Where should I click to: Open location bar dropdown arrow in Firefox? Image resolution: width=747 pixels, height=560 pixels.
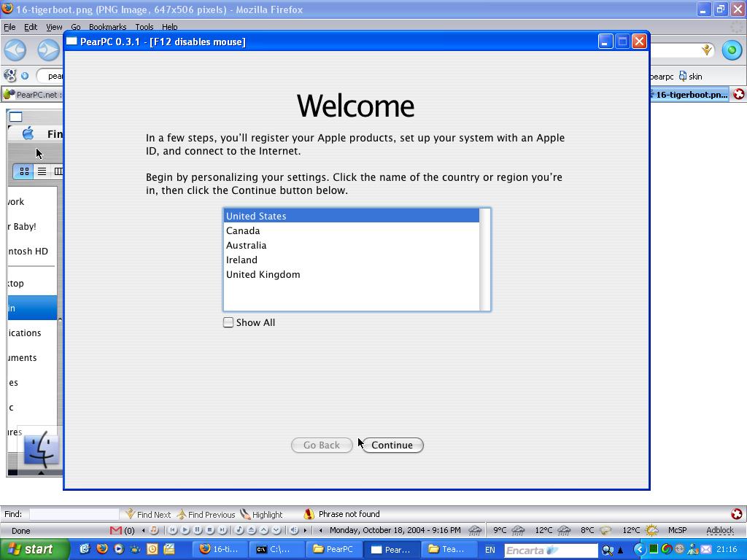tap(706, 50)
